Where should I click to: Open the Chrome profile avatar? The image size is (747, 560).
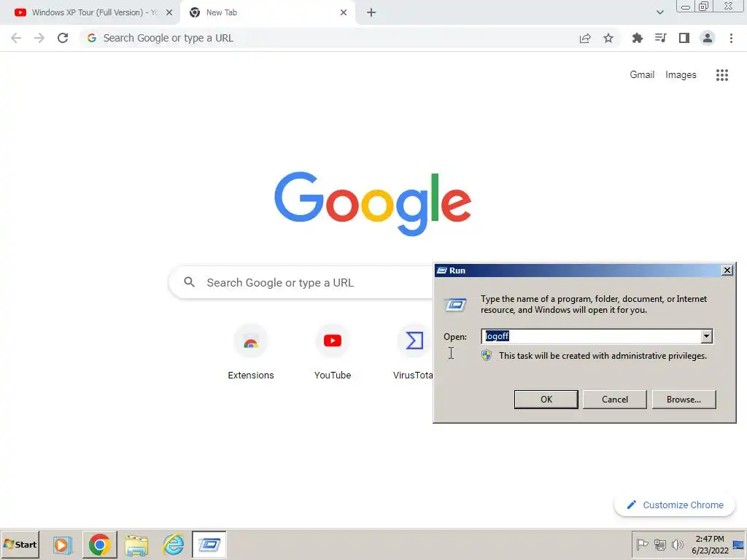click(x=708, y=38)
